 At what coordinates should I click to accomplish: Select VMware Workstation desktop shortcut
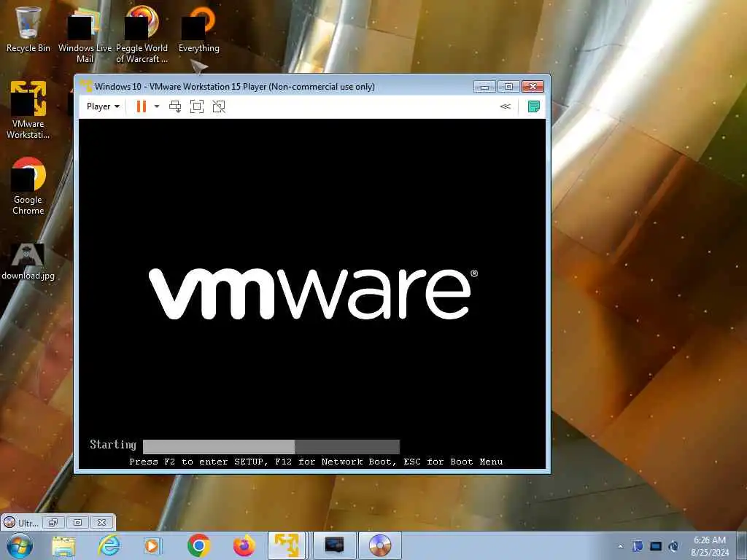click(x=28, y=110)
